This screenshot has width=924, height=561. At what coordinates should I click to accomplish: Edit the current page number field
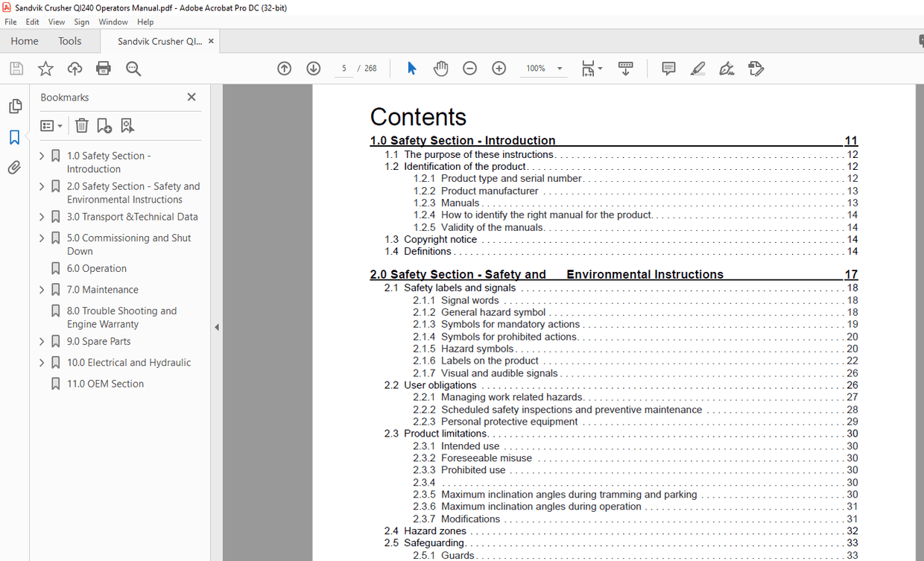click(344, 68)
